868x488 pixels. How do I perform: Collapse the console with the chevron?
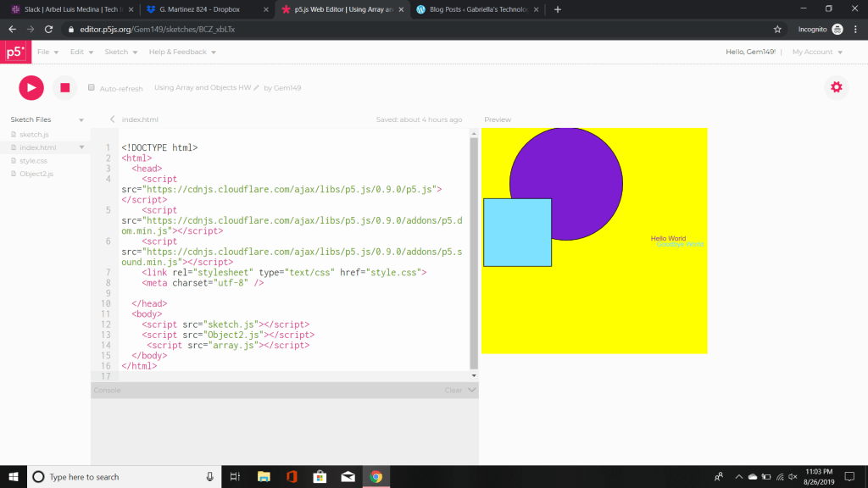tap(472, 391)
